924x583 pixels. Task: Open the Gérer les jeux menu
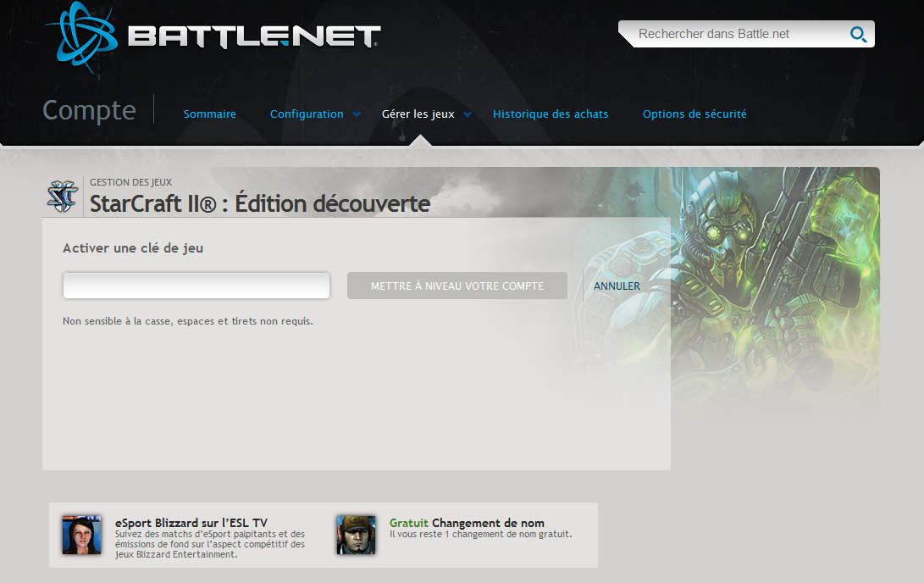pos(418,114)
